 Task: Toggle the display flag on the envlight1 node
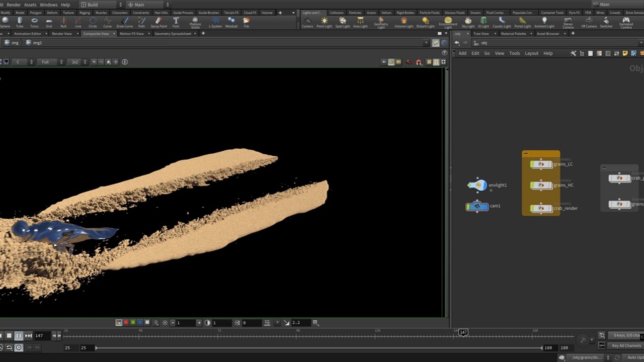[x=485, y=186]
